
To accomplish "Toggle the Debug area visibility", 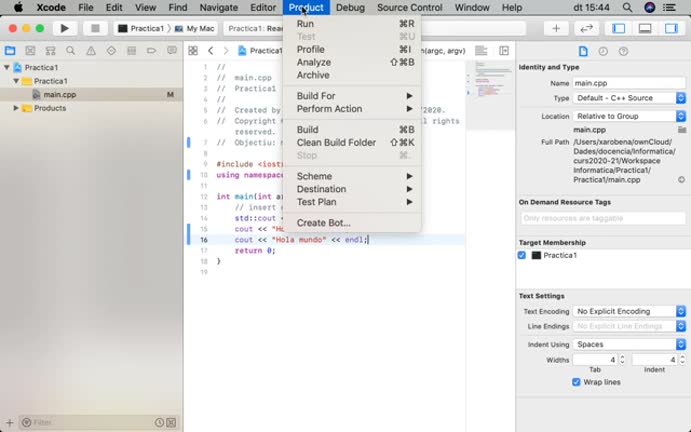I will [645, 29].
